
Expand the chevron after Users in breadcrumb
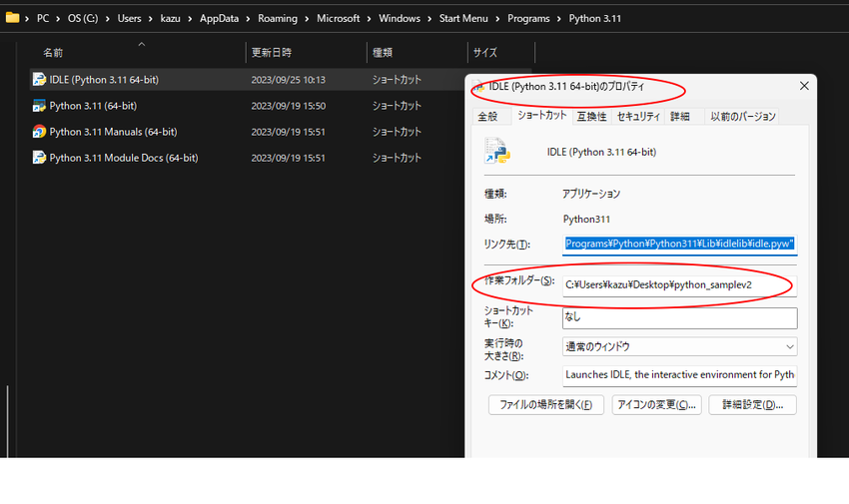[151, 19]
